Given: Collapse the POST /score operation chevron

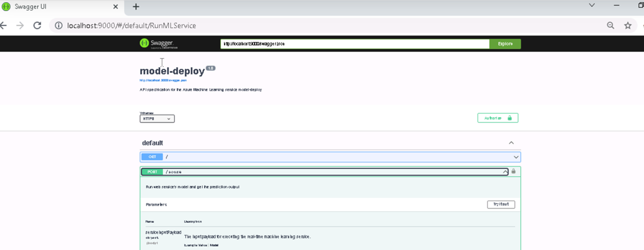Looking at the screenshot, I should pyautogui.click(x=505, y=172).
